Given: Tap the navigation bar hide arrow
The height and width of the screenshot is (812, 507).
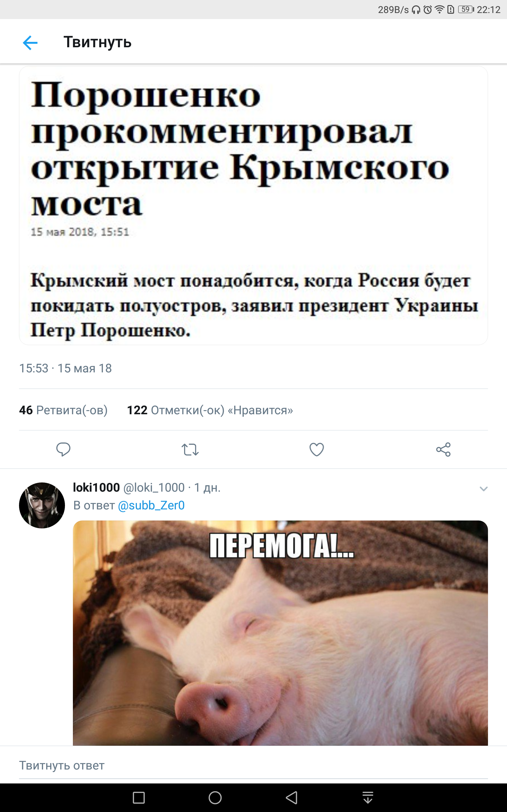Looking at the screenshot, I should click(368, 798).
